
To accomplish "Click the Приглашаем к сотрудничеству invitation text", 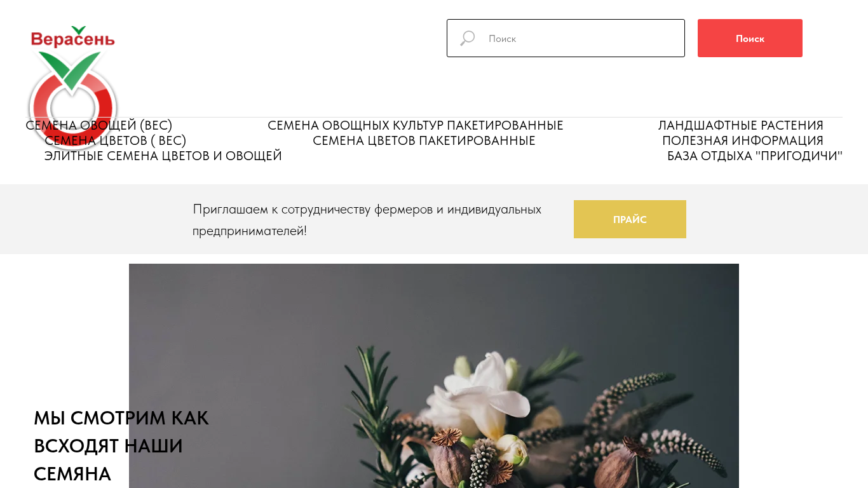I will click(x=367, y=219).
